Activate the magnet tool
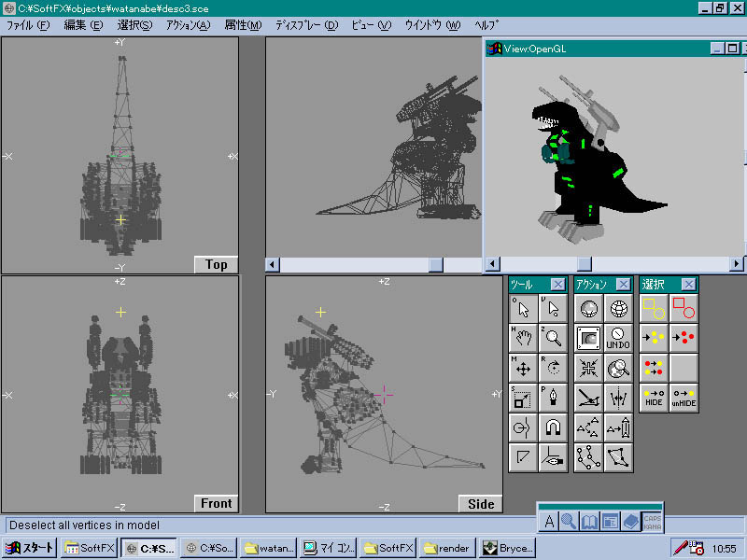747x560 pixels. (x=553, y=428)
